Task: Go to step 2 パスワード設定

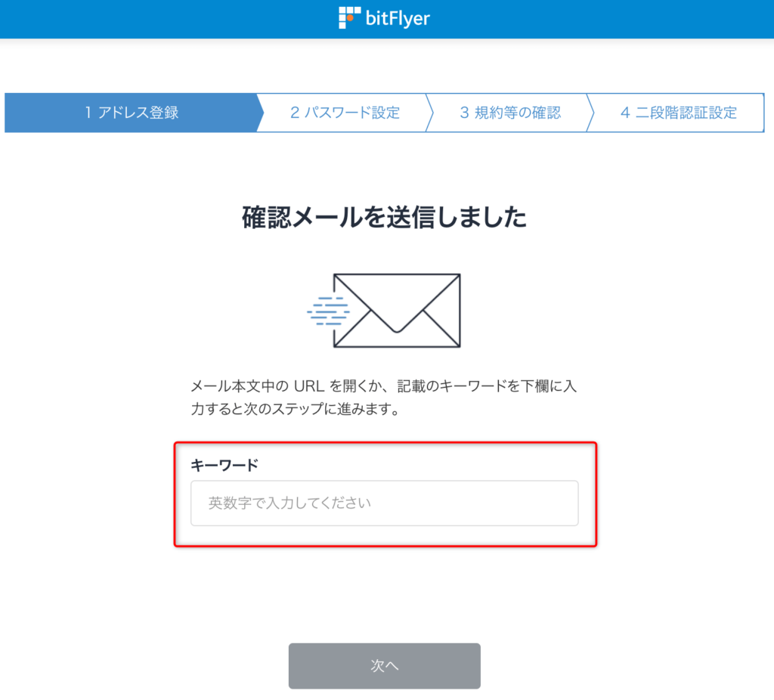Action: tap(345, 113)
